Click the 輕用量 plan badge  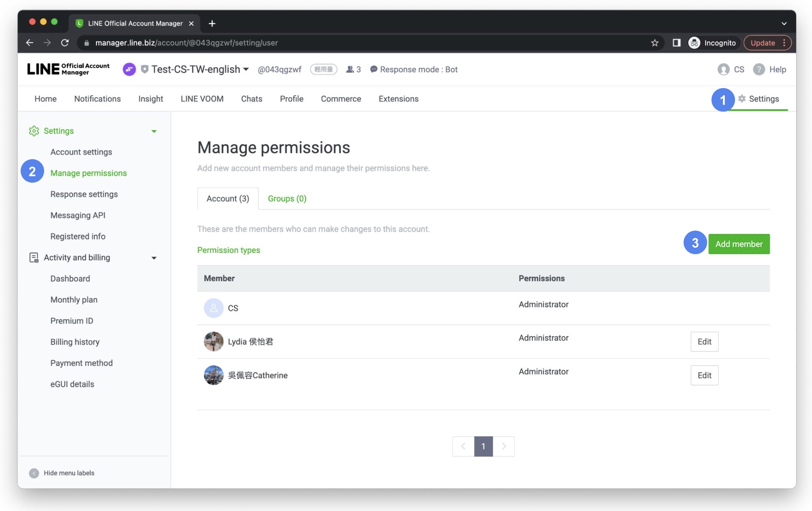pos(324,69)
